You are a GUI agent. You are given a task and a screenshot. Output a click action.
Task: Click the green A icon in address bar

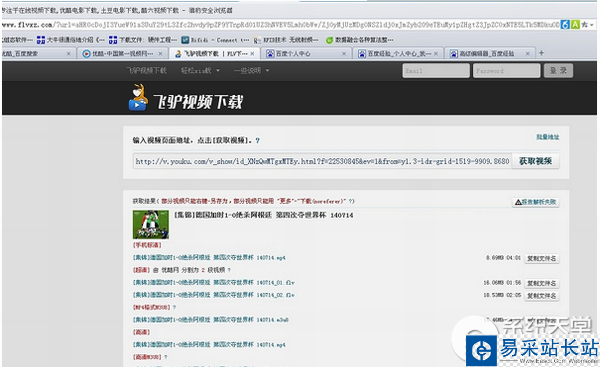tap(575, 24)
